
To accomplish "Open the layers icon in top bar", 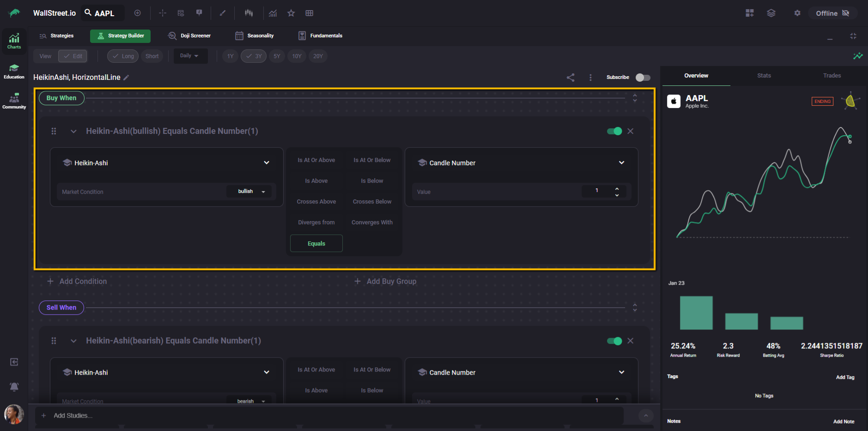I will click(771, 13).
